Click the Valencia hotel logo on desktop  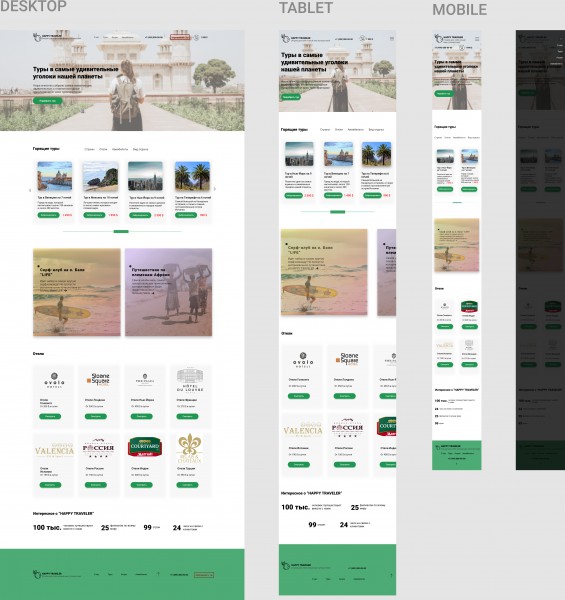coord(54,450)
